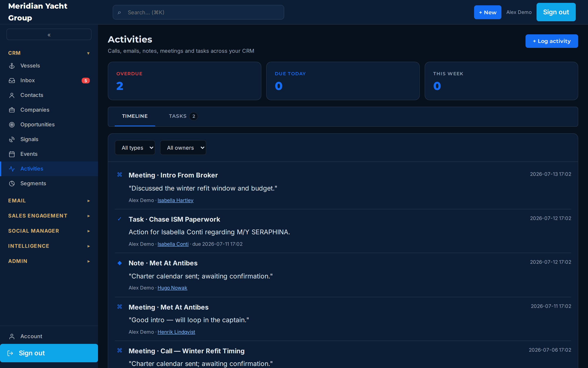Click Sign out at sidebar bottom

49,353
